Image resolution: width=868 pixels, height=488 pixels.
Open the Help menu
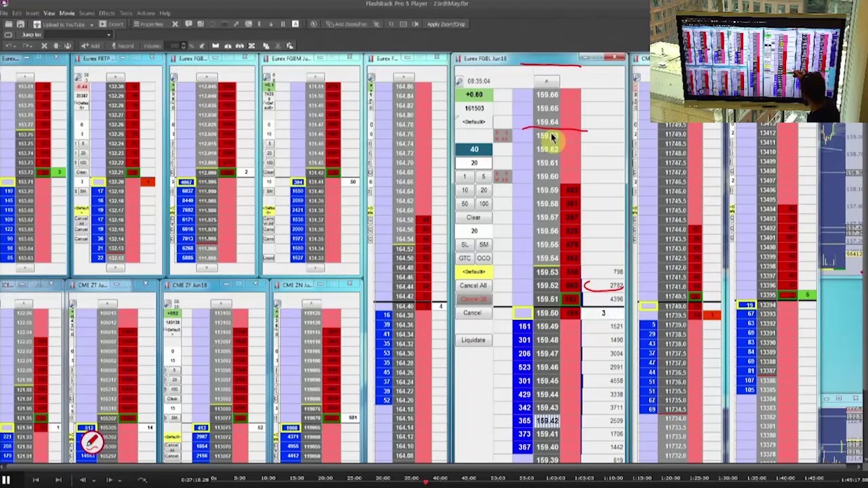[x=165, y=13]
